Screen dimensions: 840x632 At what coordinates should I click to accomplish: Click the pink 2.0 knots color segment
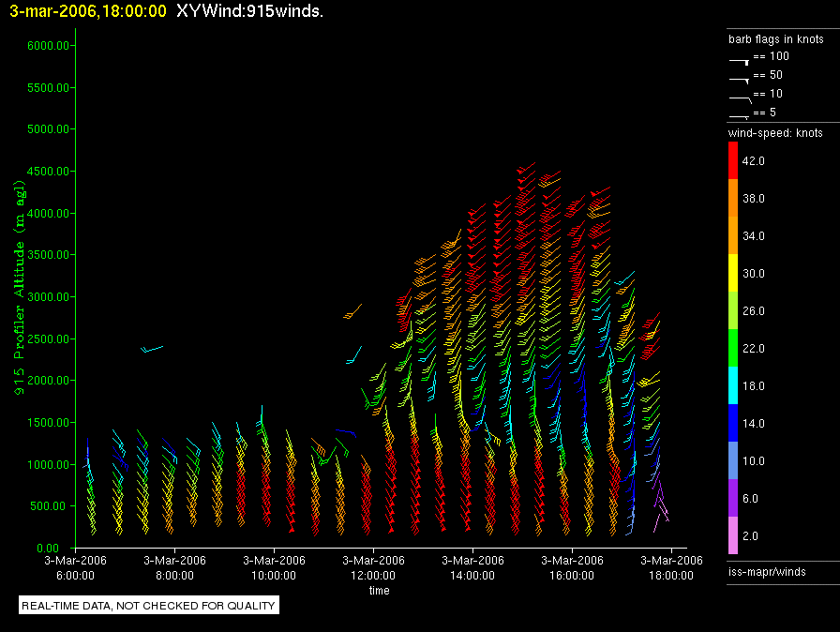coord(734,536)
